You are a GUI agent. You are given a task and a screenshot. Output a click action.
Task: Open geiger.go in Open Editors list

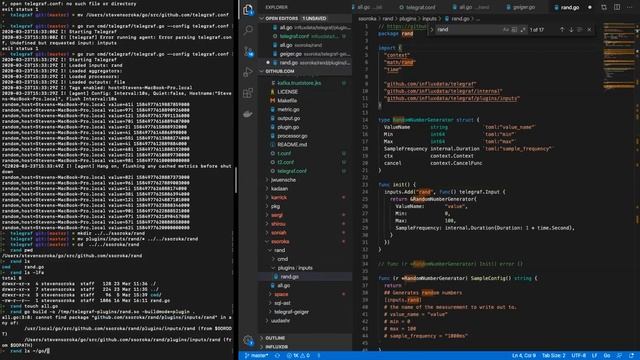pos(305,54)
